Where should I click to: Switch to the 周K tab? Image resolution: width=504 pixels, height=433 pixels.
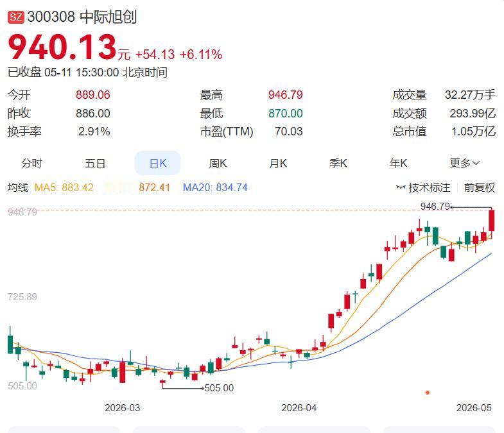pyautogui.click(x=218, y=163)
